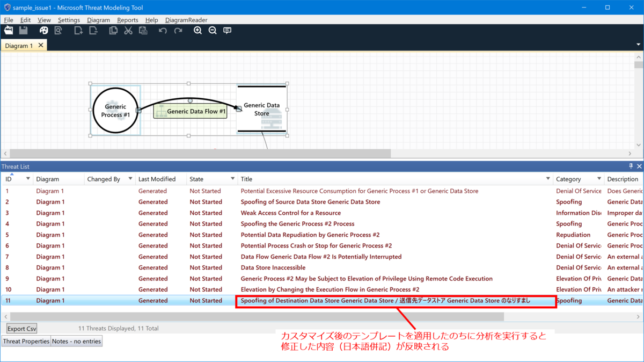The image size is (644, 362).
Task: Select the Generic Process #1 circle
Action: [x=115, y=110]
